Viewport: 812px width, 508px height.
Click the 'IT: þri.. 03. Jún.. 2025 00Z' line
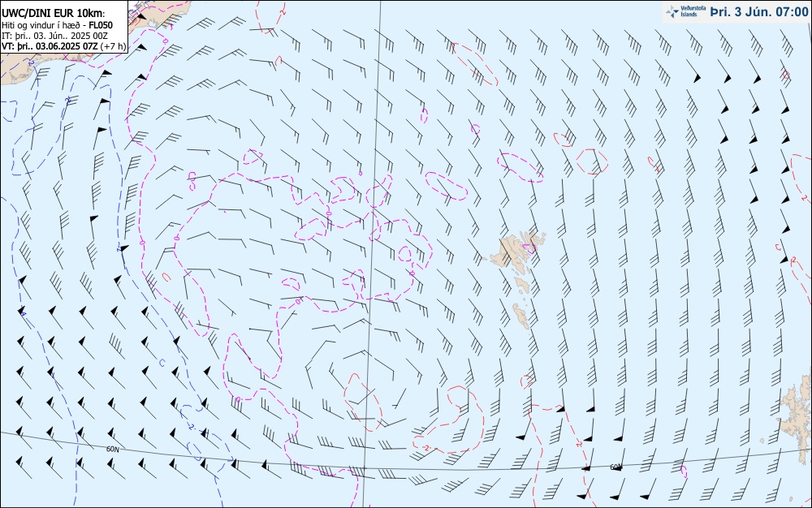(54, 36)
